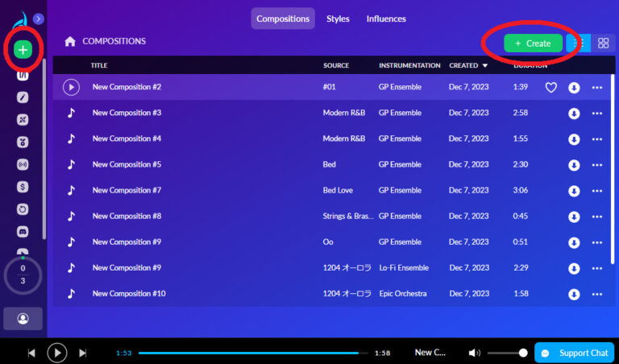Screen dimensions: 619x364
Task: Expand the sidebar with chevron arrow
Action: 39,19
